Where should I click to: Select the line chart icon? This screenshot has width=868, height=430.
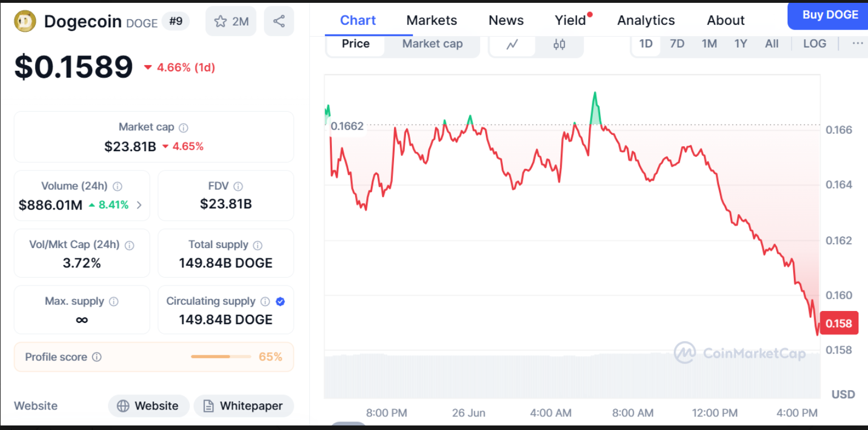[512, 44]
